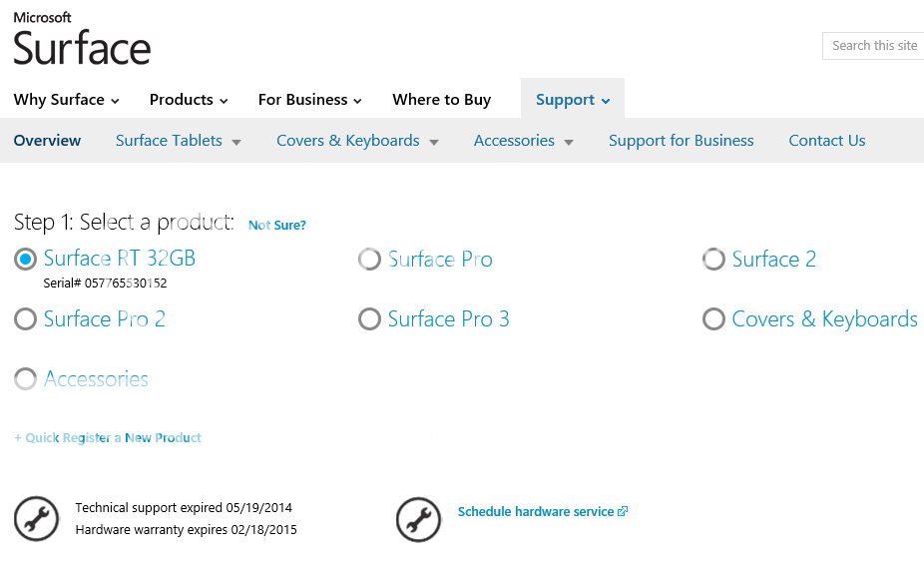Expand the Surface Tablets submenu
Viewport: 924px width, 573px height.
tap(179, 141)
